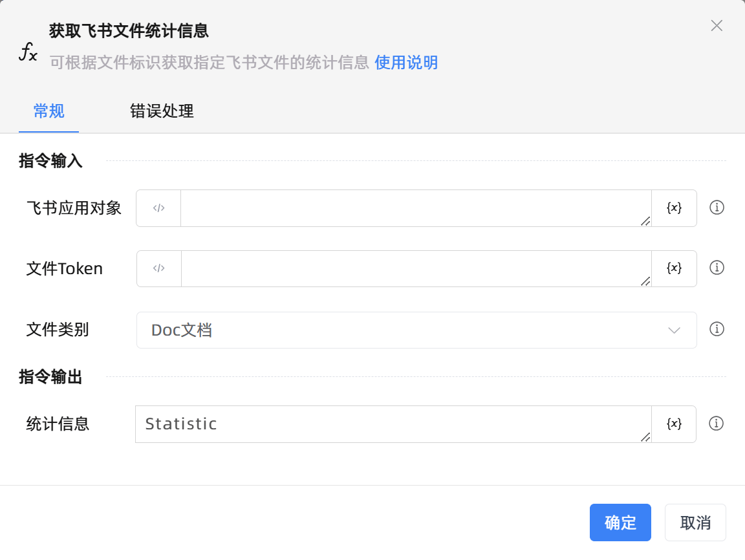Click the fx function icon in header
This screenshot has width=745, height=560.
(x=28, y=52)
